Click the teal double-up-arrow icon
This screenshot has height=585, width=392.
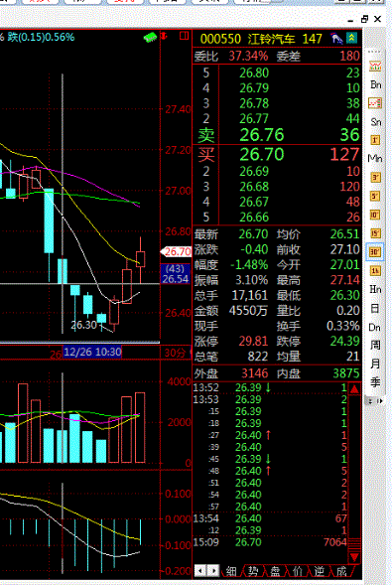tap(351, 38)
